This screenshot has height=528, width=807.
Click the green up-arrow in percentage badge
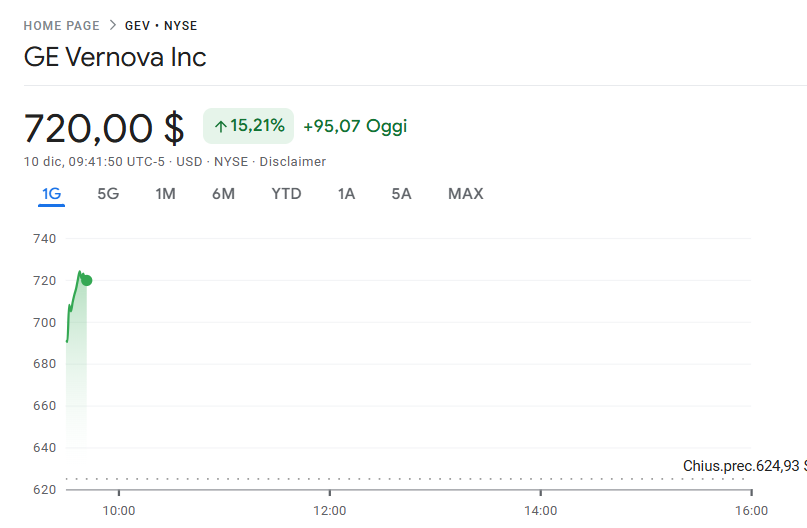point(220,126)
